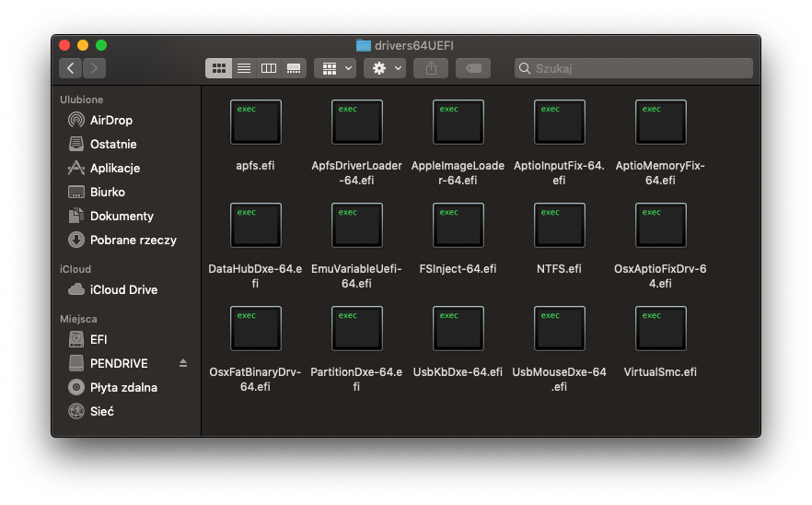Screen dimensions: 812x505
Task: Switch to list view
Action: pyautogui.click(x=244, y=68)
